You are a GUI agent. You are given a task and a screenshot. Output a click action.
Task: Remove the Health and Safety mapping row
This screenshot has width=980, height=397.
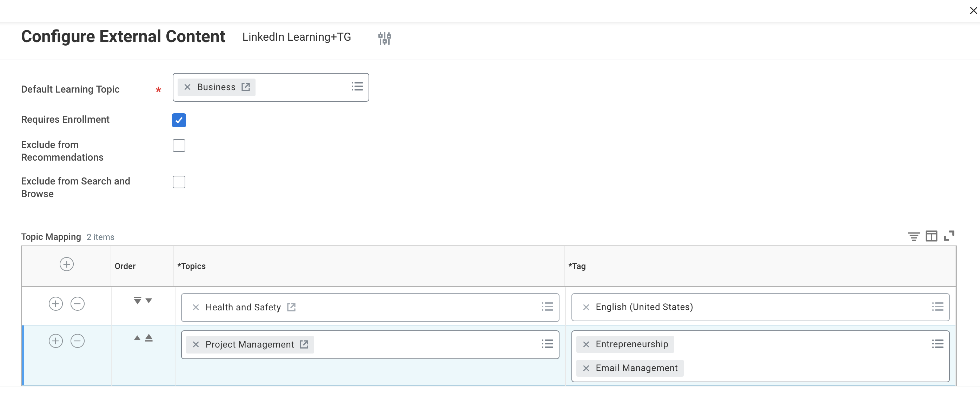click(x=78, y=303)
